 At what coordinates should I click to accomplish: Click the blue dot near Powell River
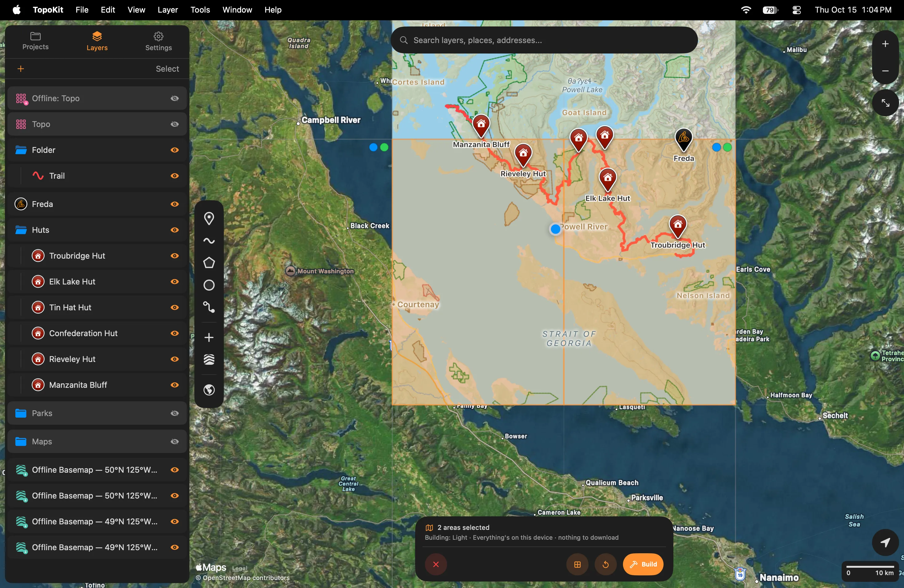coord(555,229)
